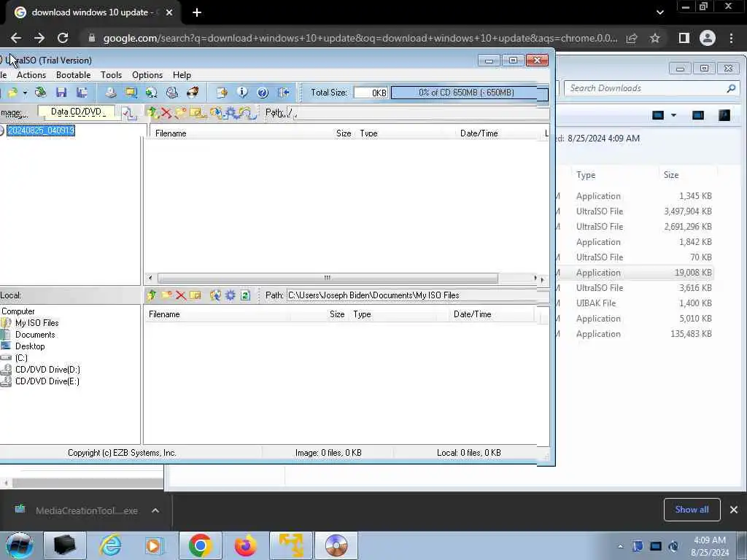Open view options dropdown arrow in Explorer window
Image resolution: width=747 pixels, height=560 pixels.
(673, 115)
